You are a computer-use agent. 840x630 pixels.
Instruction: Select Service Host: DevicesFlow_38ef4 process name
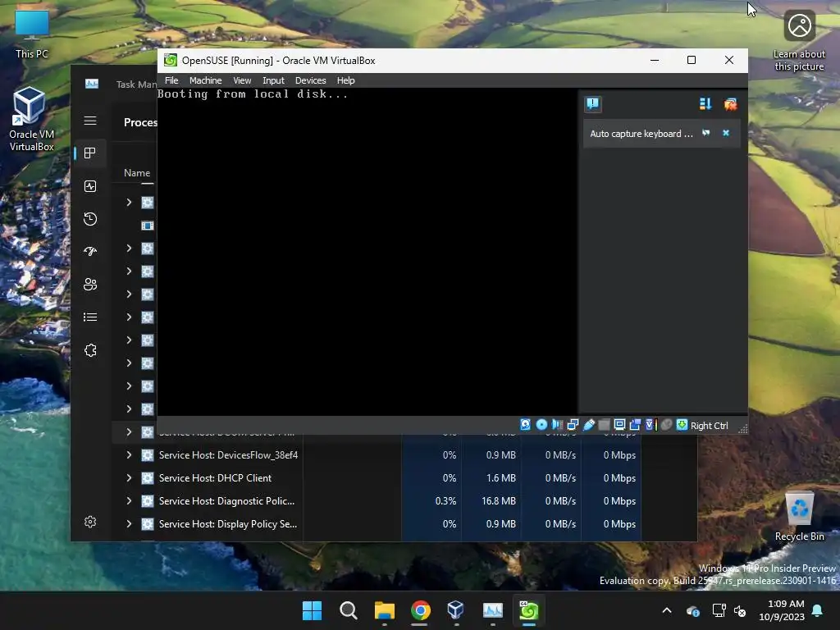coord(228,454)
